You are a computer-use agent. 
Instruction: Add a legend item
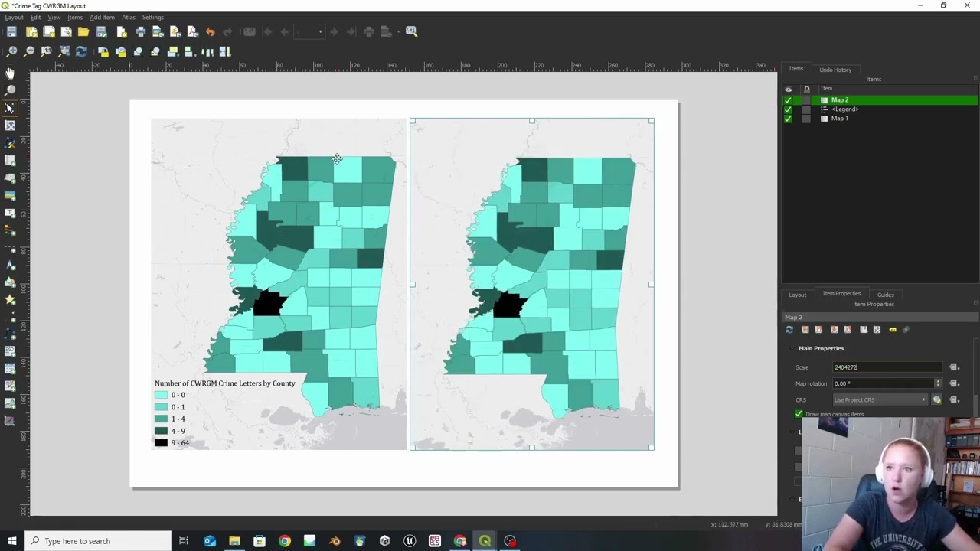[10, 230]
